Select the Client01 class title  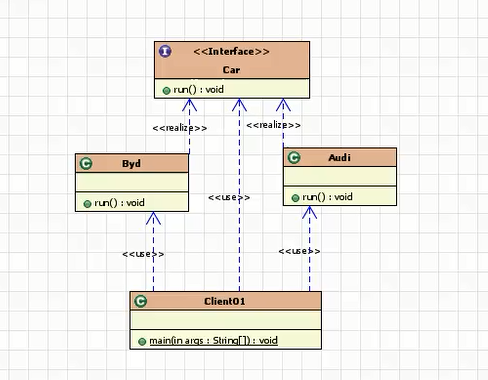(225, 301)
